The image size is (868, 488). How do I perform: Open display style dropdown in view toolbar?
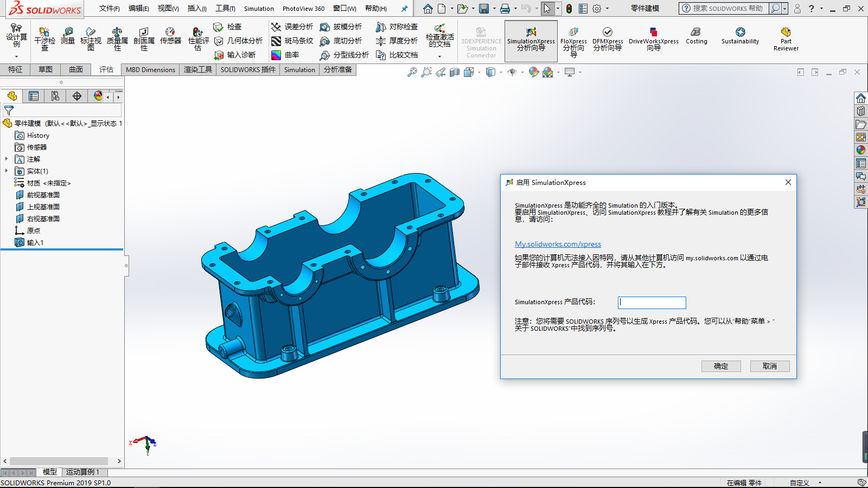click(501, 72)
